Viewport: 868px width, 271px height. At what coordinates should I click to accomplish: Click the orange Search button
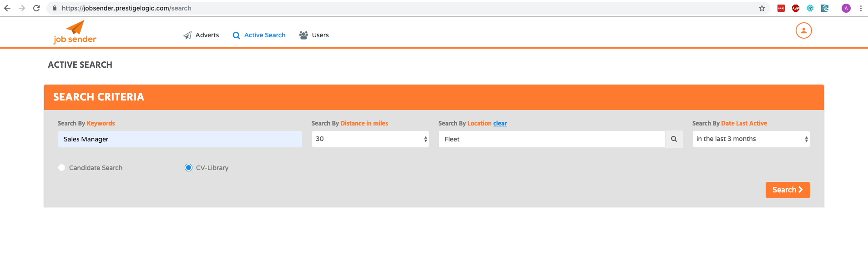787,190
